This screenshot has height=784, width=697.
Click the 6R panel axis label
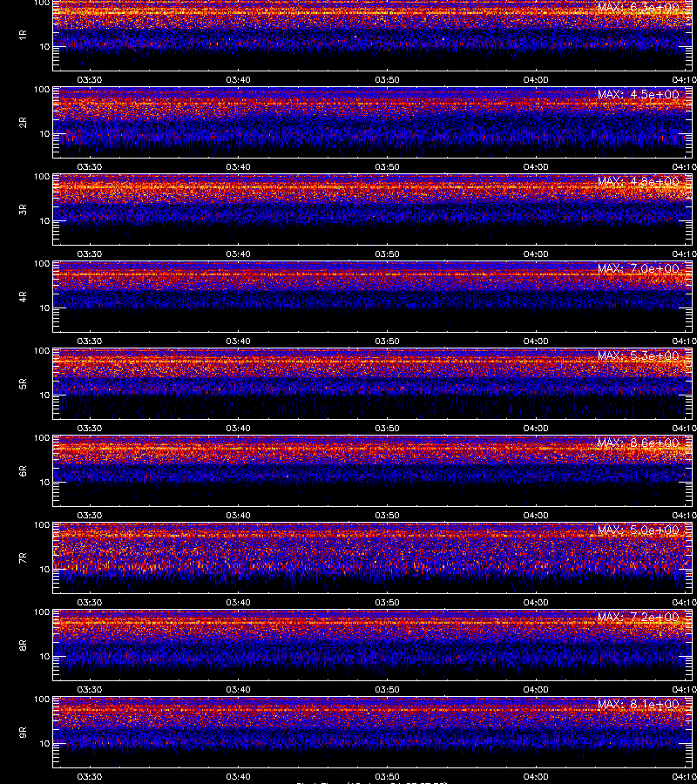click(23, 471)
